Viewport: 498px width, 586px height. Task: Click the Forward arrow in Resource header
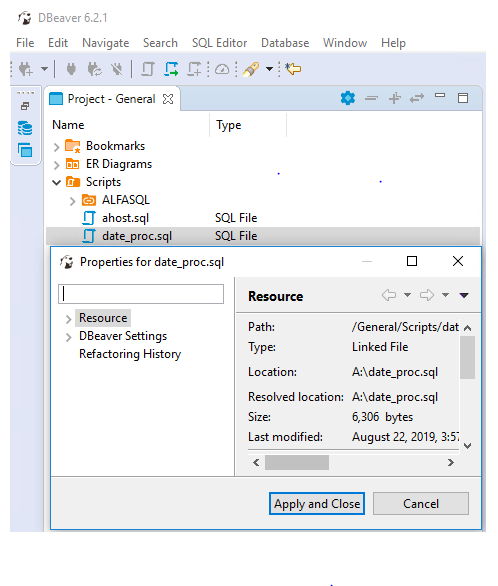(427, 295)
